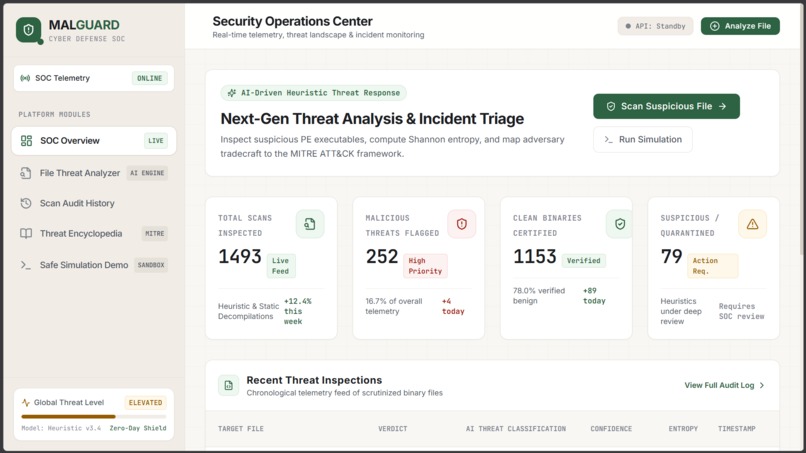Click the Clean Binaries Certified shield check icon
Viewport: 806px width, 453px height.
[619, 224]
